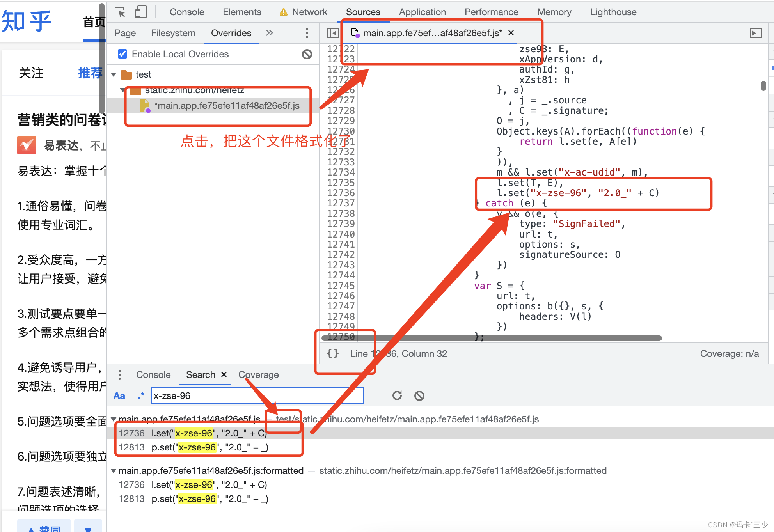
Task: Open the Sources navigator three-dot menu
Action: point(307,33)
